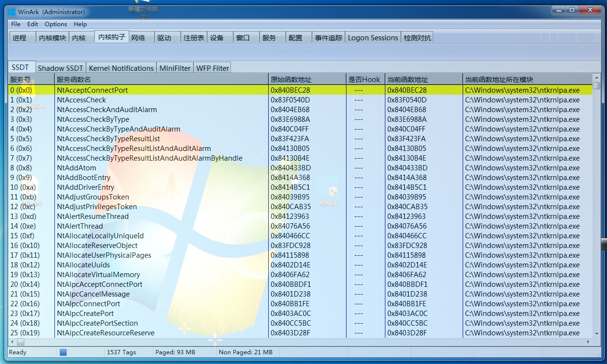Select the NtAlpcCancelMessage row
Image resolution: width=607 pixels, height=364 pixels.
pos(300,294)
